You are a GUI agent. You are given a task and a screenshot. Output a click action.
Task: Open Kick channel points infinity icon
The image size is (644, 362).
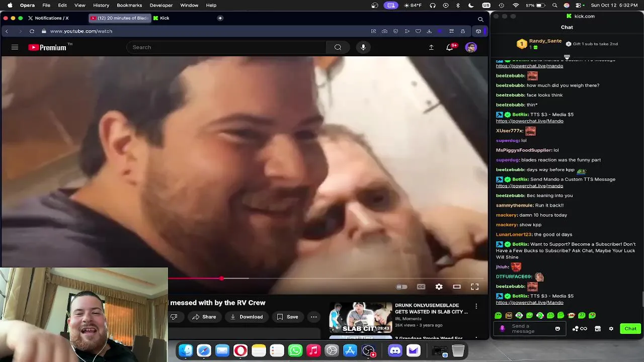584,329
